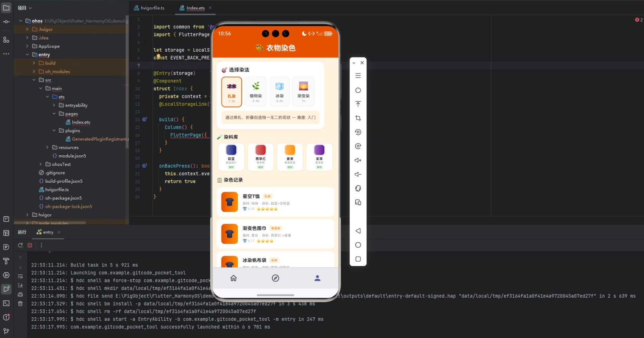Open the 项目 view dropdown
This screenshot has width=644, height=338.
[25, 8]
